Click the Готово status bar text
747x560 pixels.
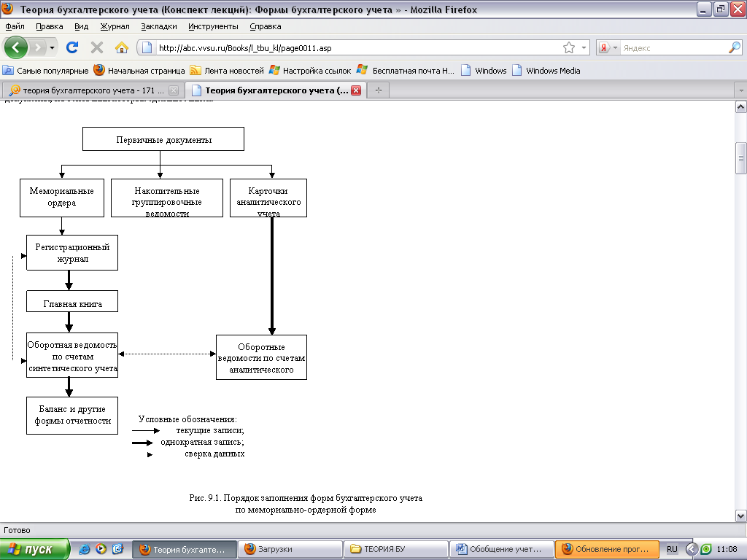[x=18, y=530]
